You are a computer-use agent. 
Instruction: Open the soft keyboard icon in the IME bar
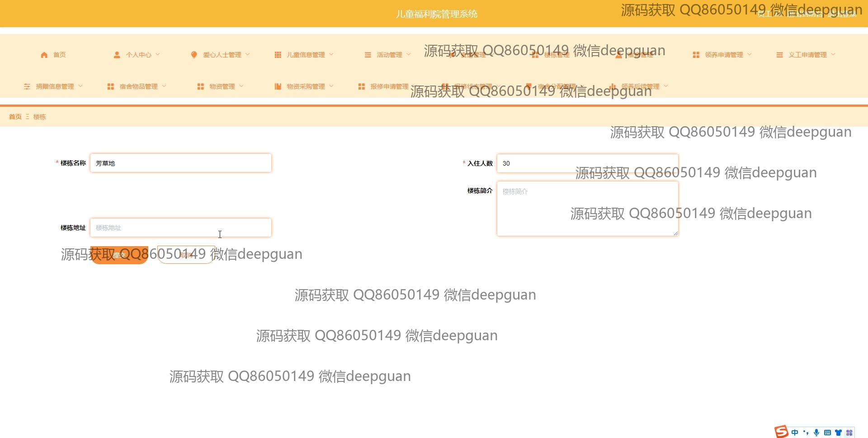pyautogui.click(x=827, y=433)
